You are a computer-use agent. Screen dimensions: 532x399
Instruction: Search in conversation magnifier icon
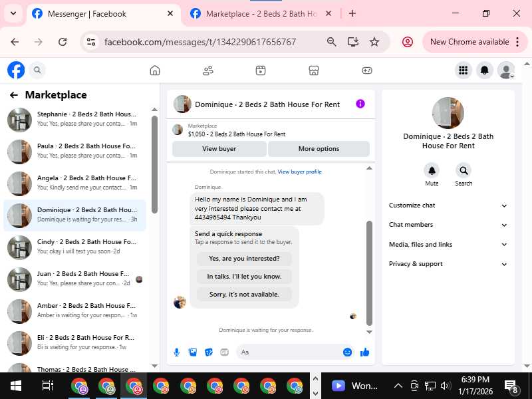464,170
